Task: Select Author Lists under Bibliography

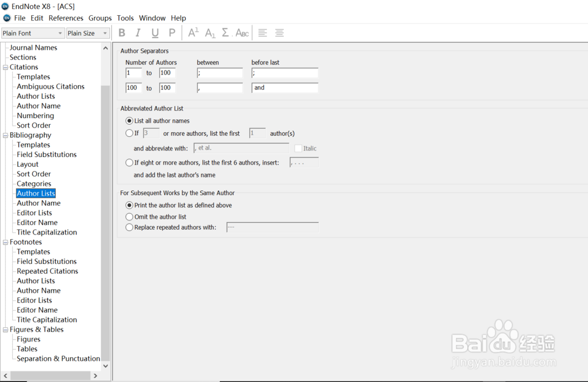Action: [36, 193]
